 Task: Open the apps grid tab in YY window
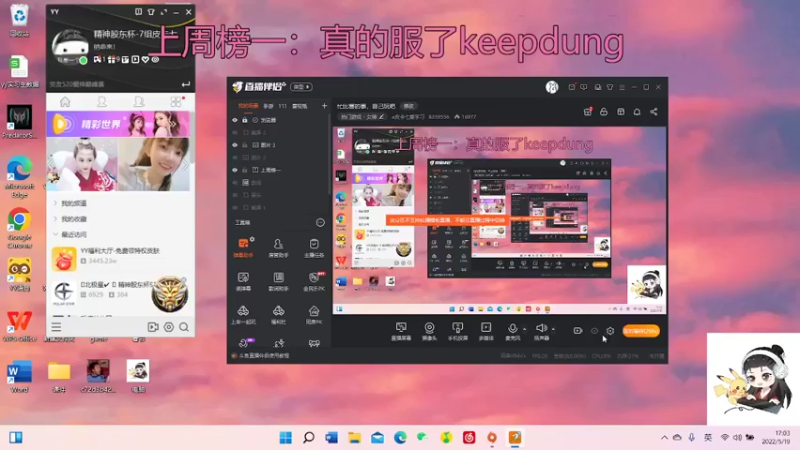tap(176, 102)
